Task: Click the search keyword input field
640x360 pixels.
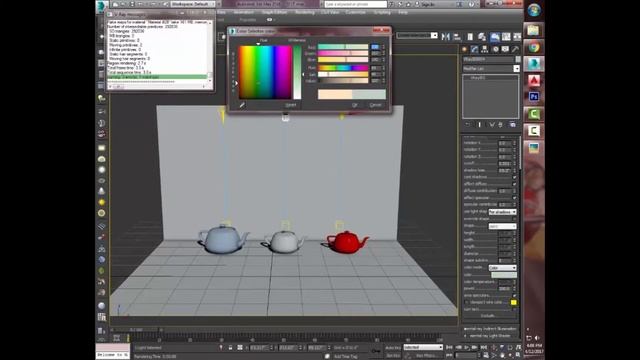Action: (x=356, y=4)
